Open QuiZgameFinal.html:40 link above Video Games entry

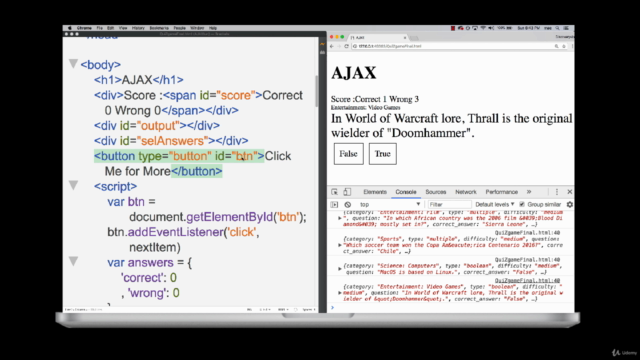pyautogui.click(x=527, y=280)
